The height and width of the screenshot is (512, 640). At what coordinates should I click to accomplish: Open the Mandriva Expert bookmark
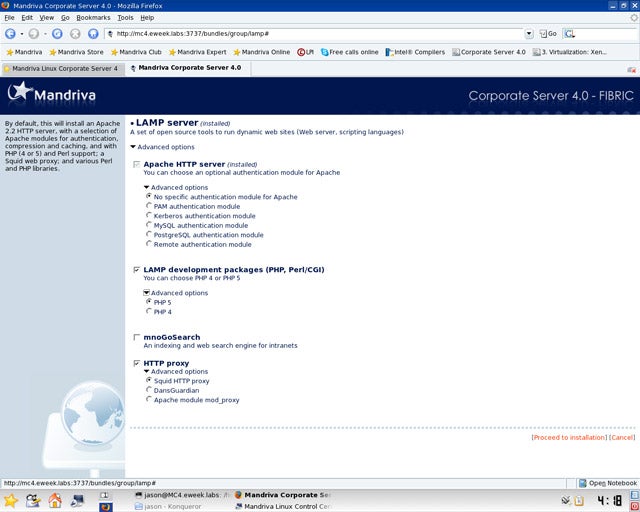198,52
